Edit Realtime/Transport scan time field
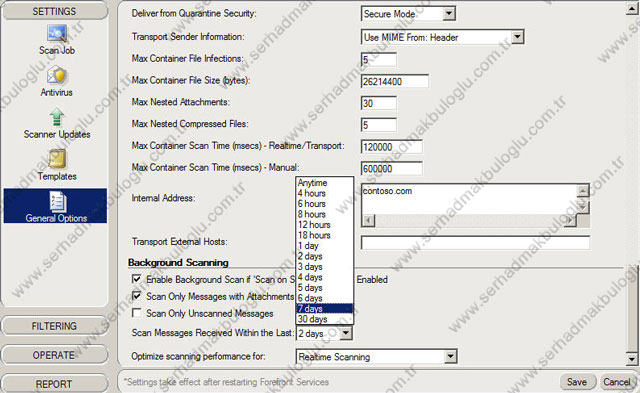Screen dimensions: 640x393 (x=391, y=147)
